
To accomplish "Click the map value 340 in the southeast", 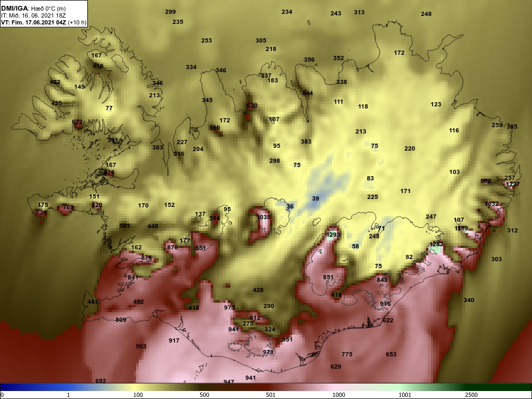I will point(469,300).
